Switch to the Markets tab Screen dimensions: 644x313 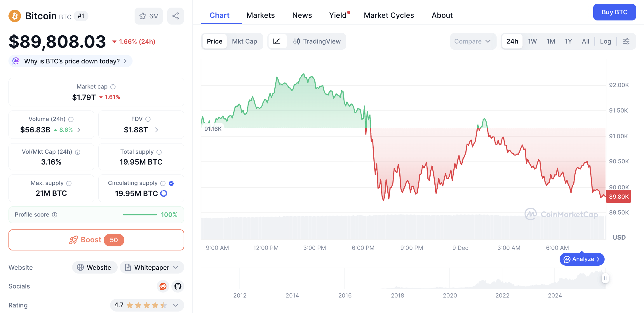(260, 15)
